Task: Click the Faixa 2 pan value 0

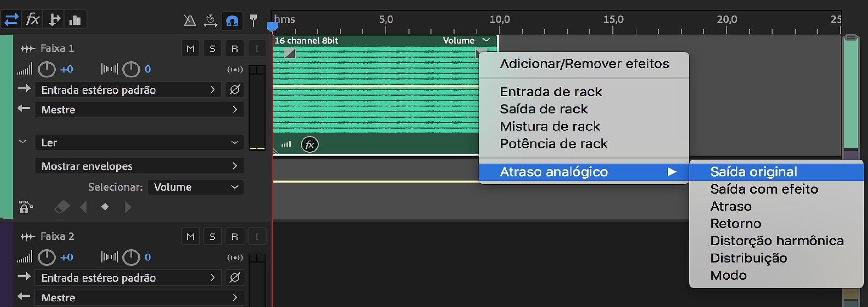Action: 148,257
